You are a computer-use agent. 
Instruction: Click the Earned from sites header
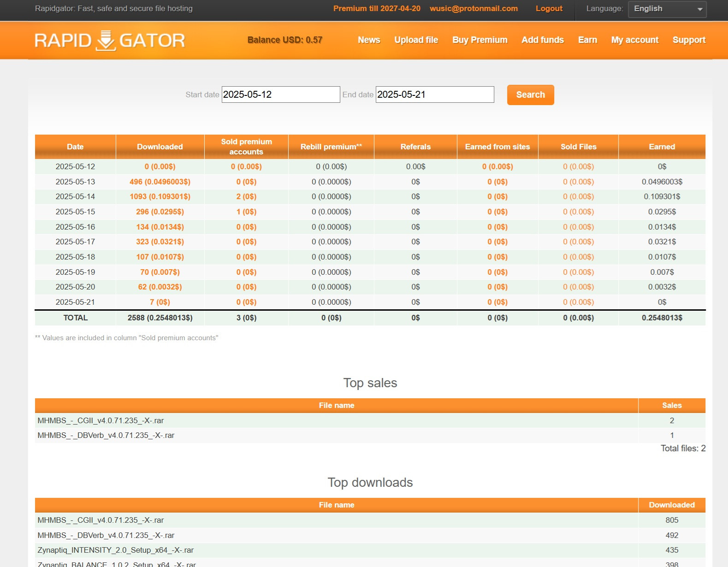[497, 147]
